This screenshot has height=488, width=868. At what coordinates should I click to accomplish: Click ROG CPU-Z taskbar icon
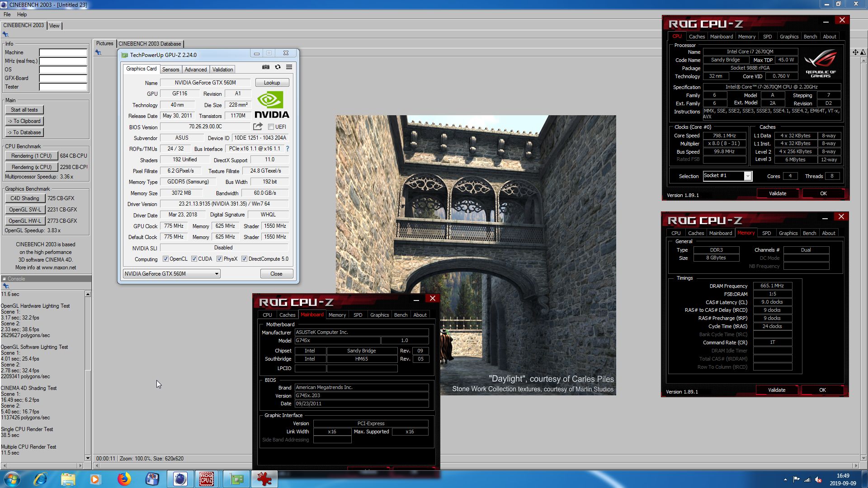(x=207, y=479)
